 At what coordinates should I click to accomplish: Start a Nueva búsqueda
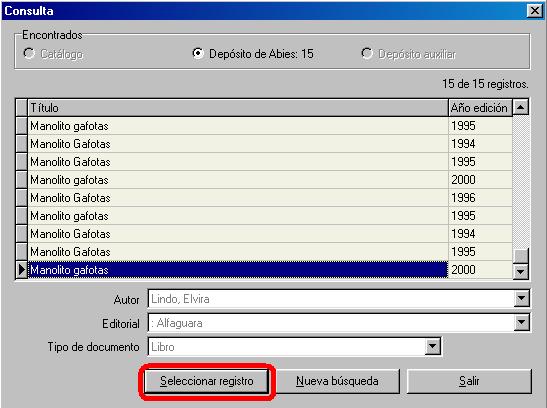[337, 381]
